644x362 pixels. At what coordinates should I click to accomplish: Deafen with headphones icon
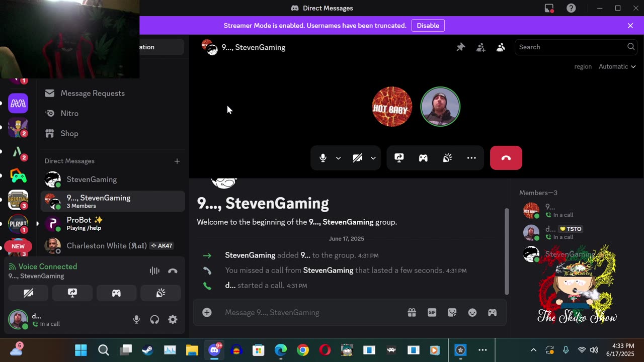click(154, 319)
